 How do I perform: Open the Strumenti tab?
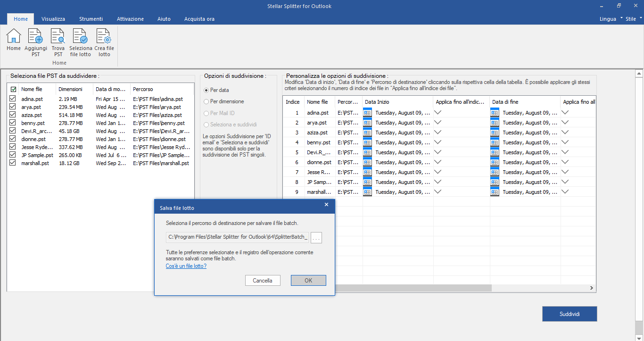click(x=91, y=19)
